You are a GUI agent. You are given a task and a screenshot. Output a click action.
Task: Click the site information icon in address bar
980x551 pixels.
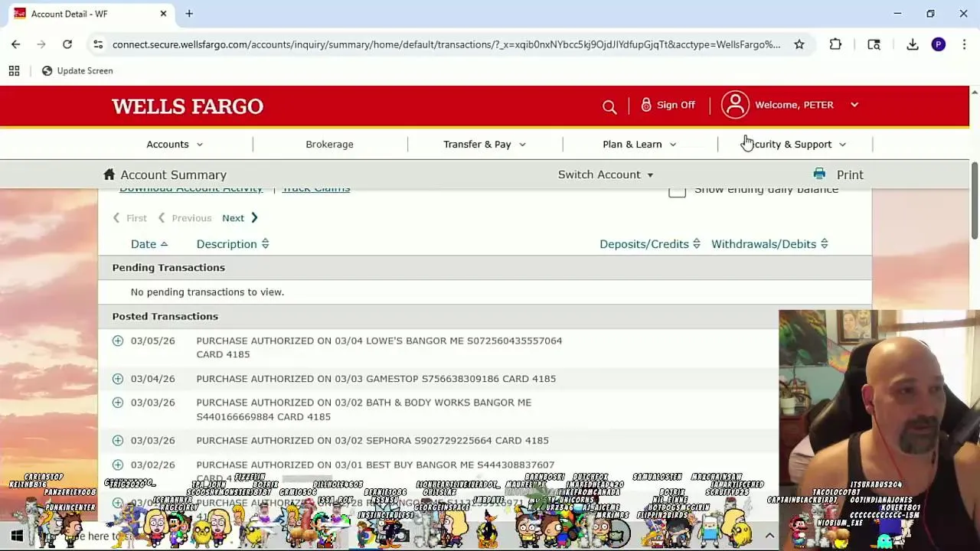coord(98,44)
